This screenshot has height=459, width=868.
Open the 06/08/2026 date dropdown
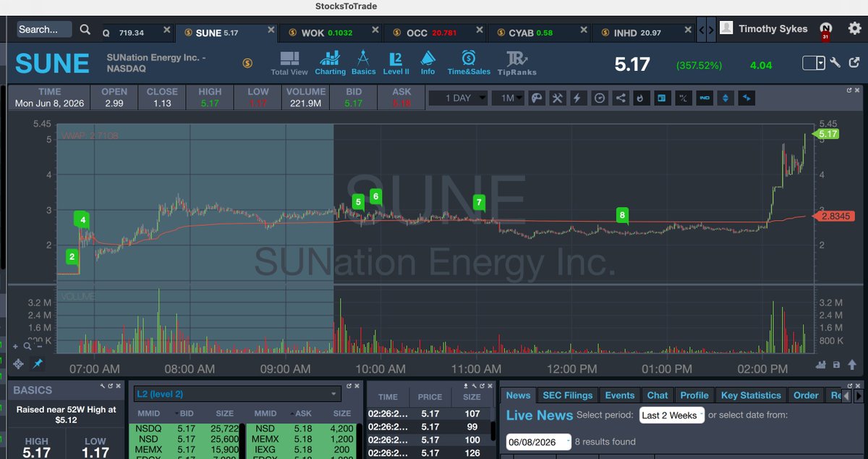[538, 441]
